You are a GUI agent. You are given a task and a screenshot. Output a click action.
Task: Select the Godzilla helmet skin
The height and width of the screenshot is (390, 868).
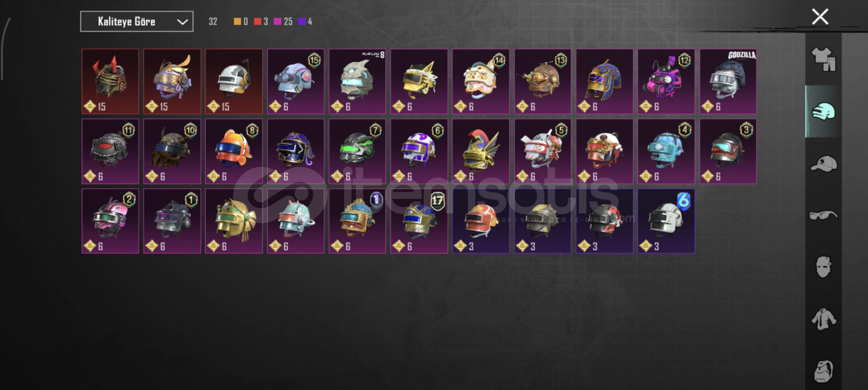click(728, 82)
